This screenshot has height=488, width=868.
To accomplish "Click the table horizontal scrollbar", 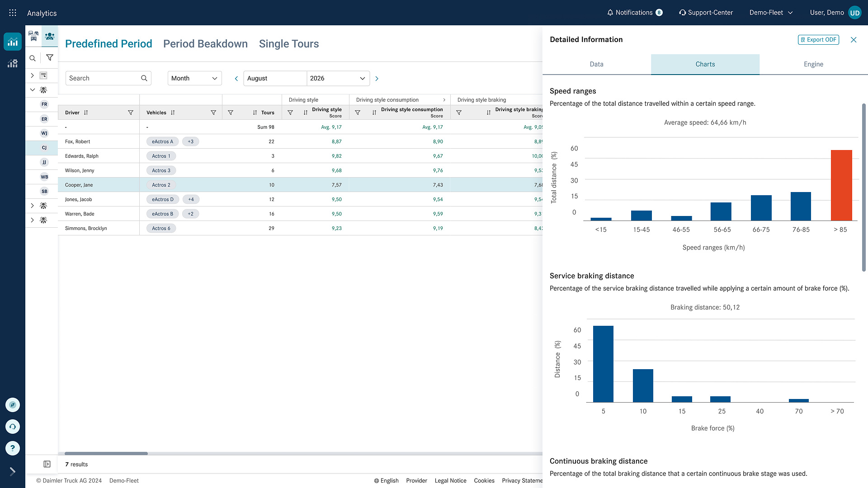I will coord(106,453).
